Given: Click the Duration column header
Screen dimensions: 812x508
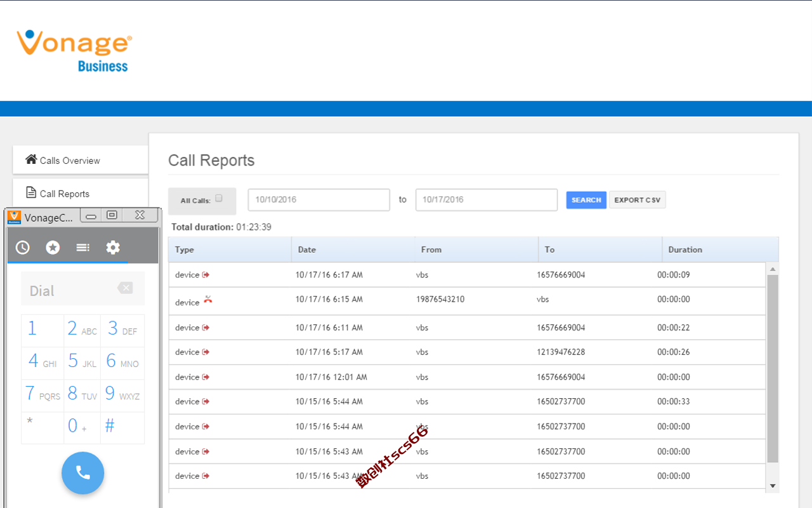Looking at the screenshot, I should 720,250.
